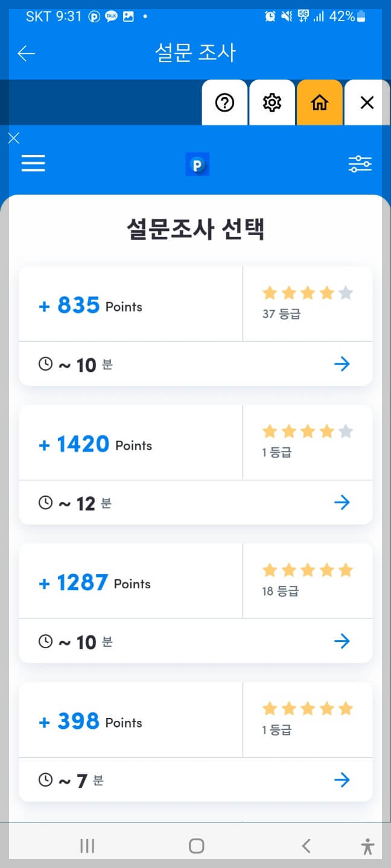Viewport: 391px width, 868px height.
Task: Start the 835 Points survey via its arrow
Action: click(342, 363)
